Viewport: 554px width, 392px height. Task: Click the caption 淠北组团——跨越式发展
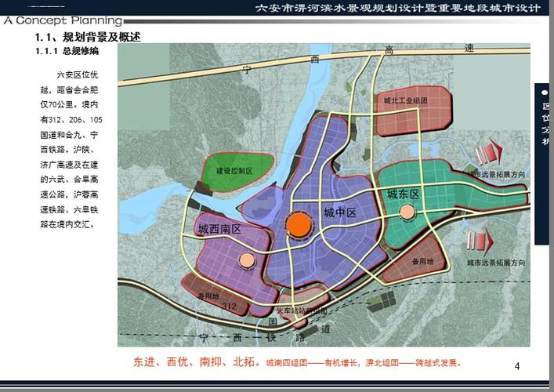tap(414, 363)
